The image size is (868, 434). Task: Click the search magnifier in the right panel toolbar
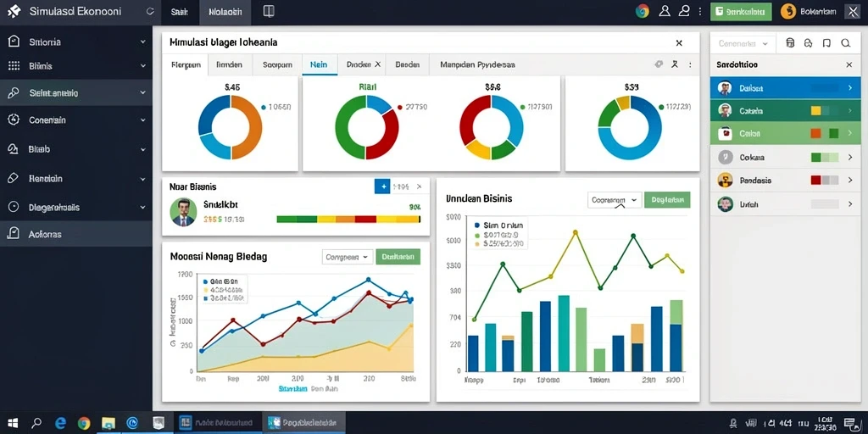point(845,43)
